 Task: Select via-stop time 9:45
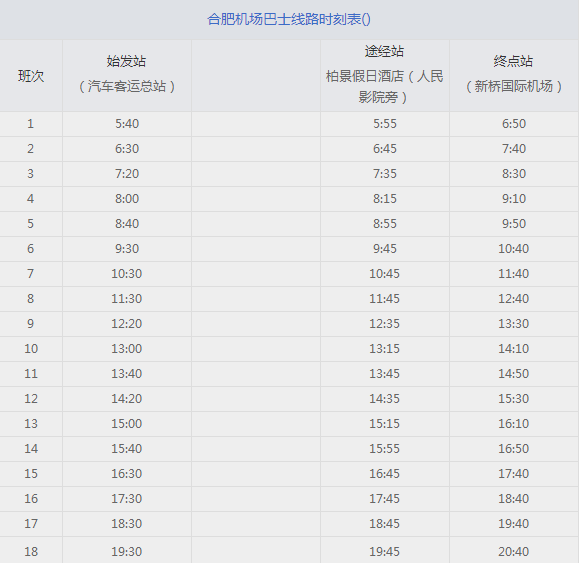coord(385,249)
